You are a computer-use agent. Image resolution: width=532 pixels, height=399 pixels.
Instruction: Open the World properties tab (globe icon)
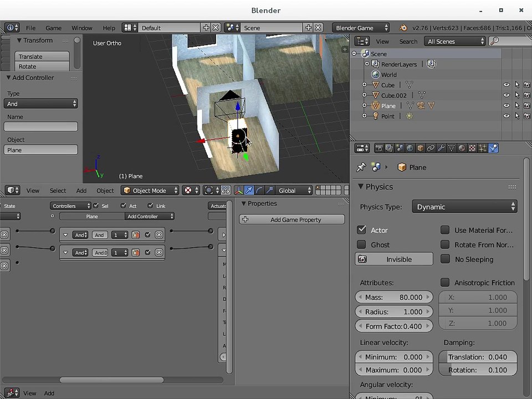(410, 149)
